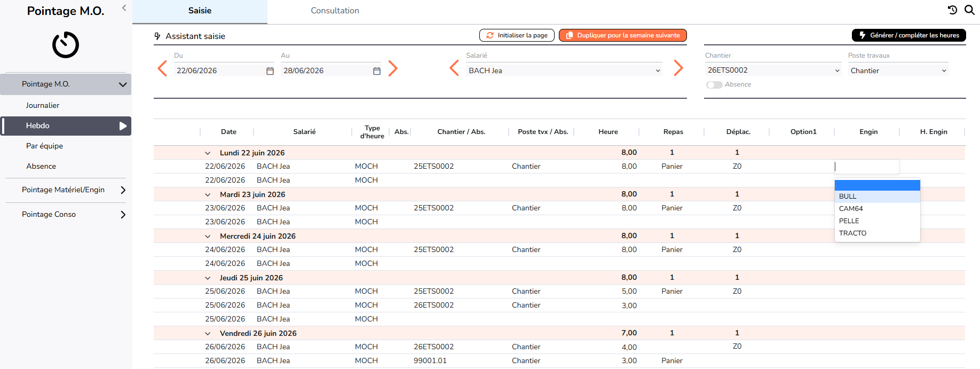980x369 pixels.
Task: Click the Salarié column header
Action: coord(304,132)
